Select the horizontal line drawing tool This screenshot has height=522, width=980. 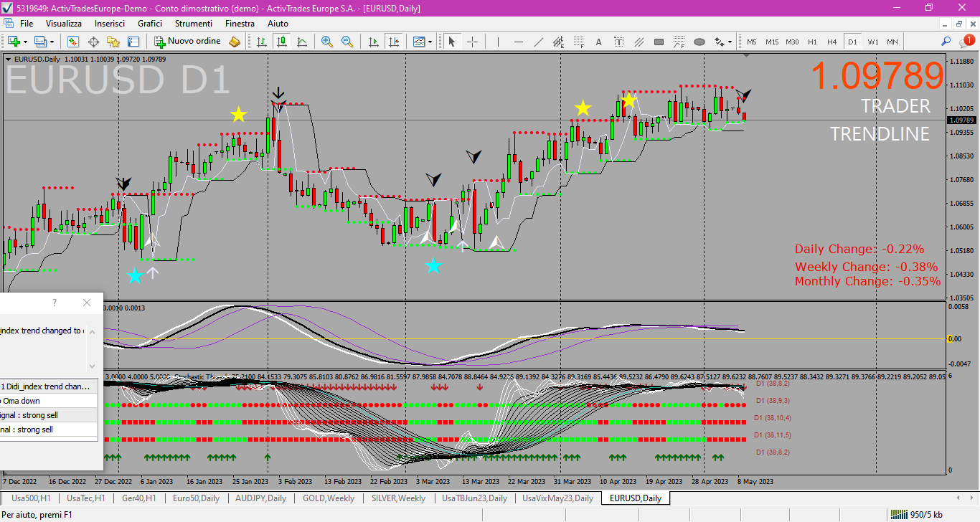(518, 42)
